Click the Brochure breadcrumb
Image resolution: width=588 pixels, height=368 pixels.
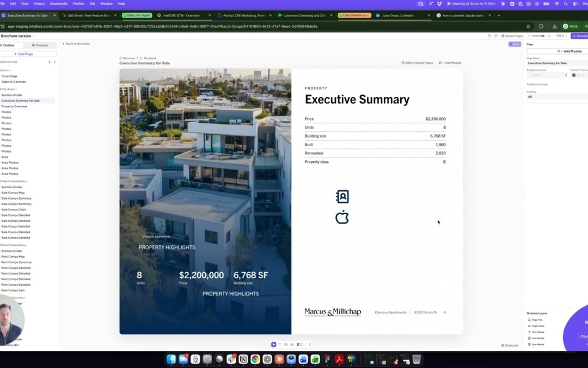pyautogui.click(x=127, y=58)
